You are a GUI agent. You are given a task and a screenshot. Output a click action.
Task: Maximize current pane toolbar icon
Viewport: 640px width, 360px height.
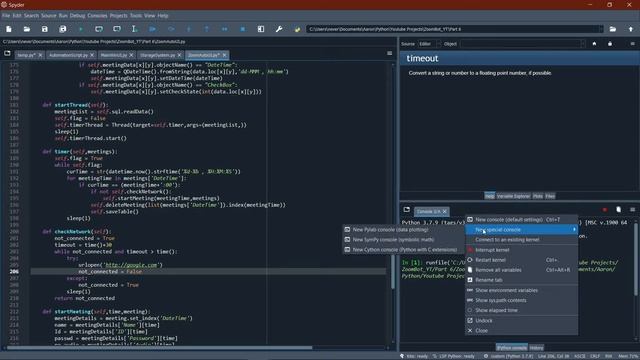click(x=261, y=29)
